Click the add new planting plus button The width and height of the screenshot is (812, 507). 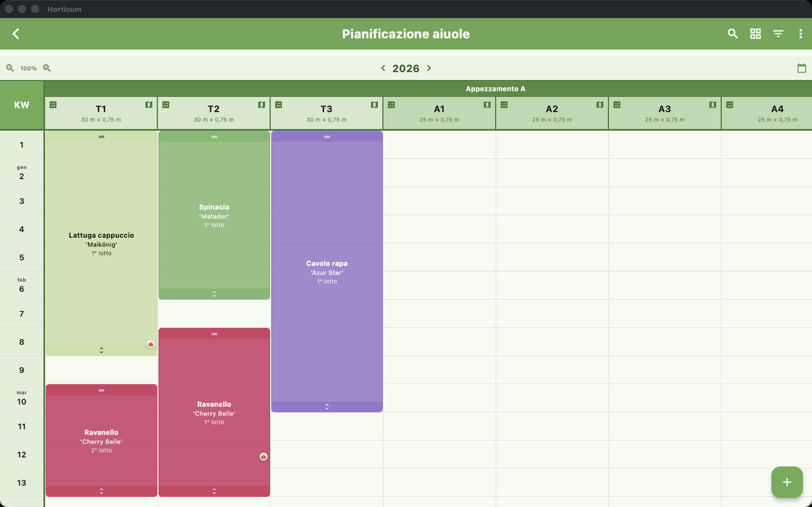[787, 482]
